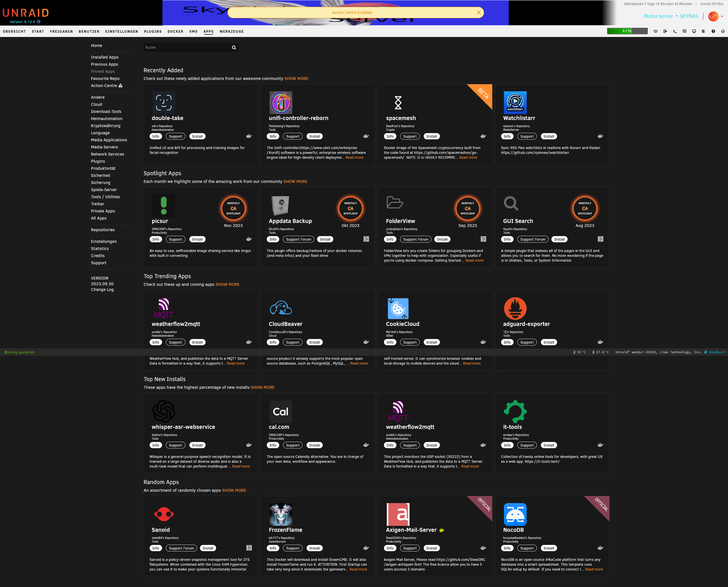The width and height of the screenshot is (728, 587).
Task: Open the notifications bell icon
Action: point(723,31)
